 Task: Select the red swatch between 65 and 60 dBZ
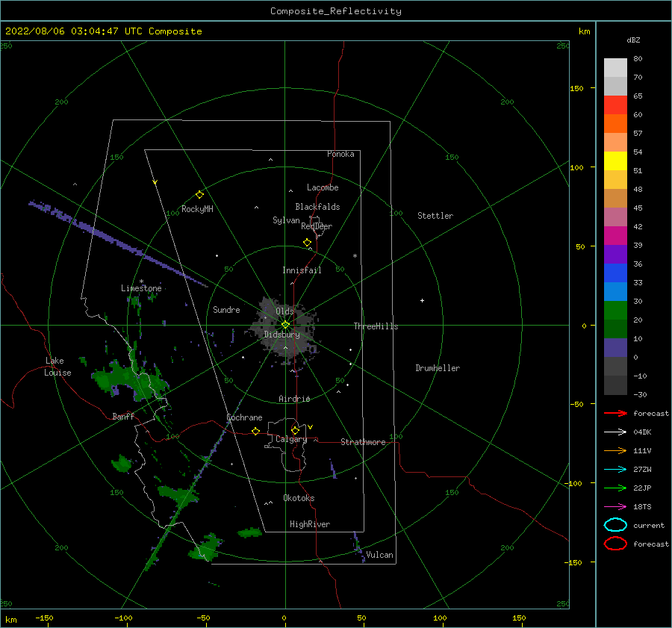(x=615, y=105)
